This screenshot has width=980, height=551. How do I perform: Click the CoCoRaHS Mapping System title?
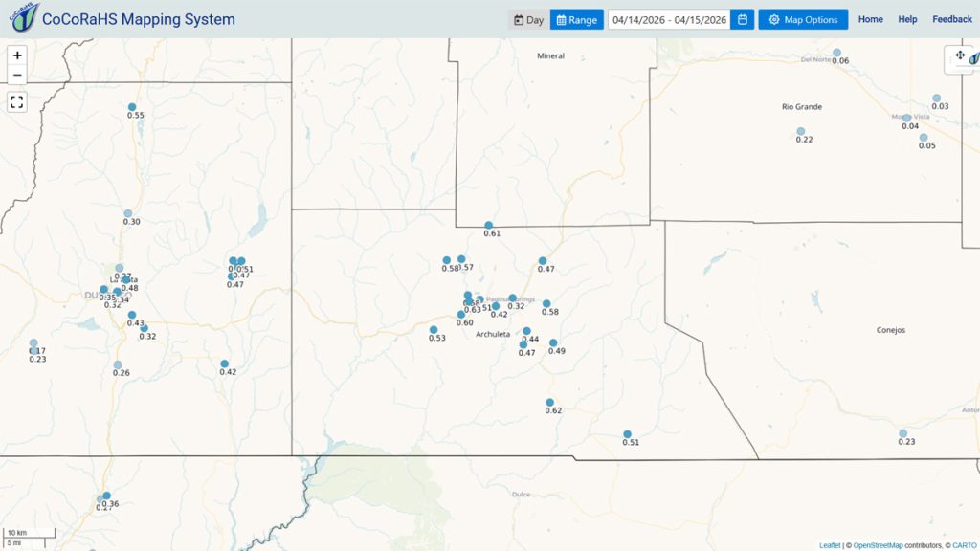click(x=139, y=19)
